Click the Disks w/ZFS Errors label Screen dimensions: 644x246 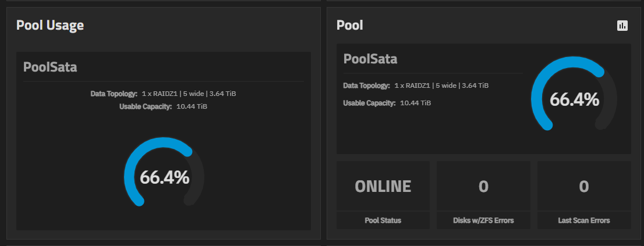pyautogui.click(x=483, y=220)
